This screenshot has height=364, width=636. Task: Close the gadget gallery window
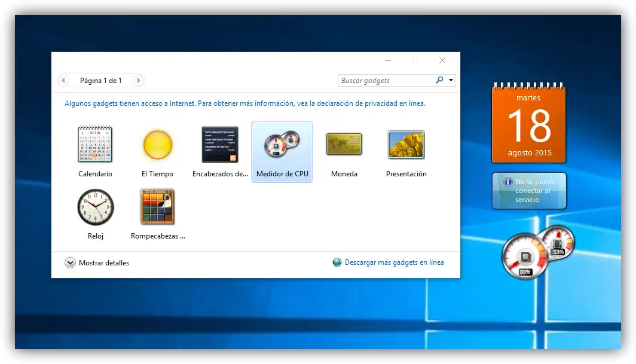pyautogui.click(x=442, y=60)
